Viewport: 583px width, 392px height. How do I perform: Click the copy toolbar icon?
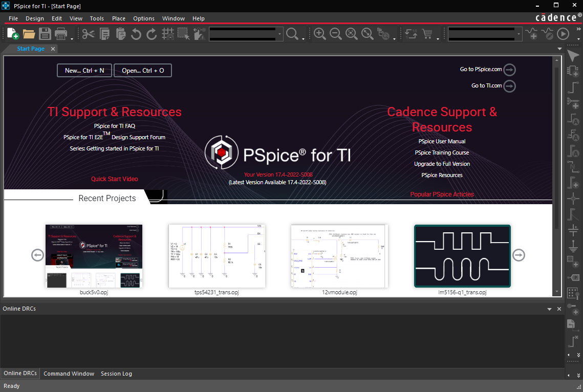point(105,34)
